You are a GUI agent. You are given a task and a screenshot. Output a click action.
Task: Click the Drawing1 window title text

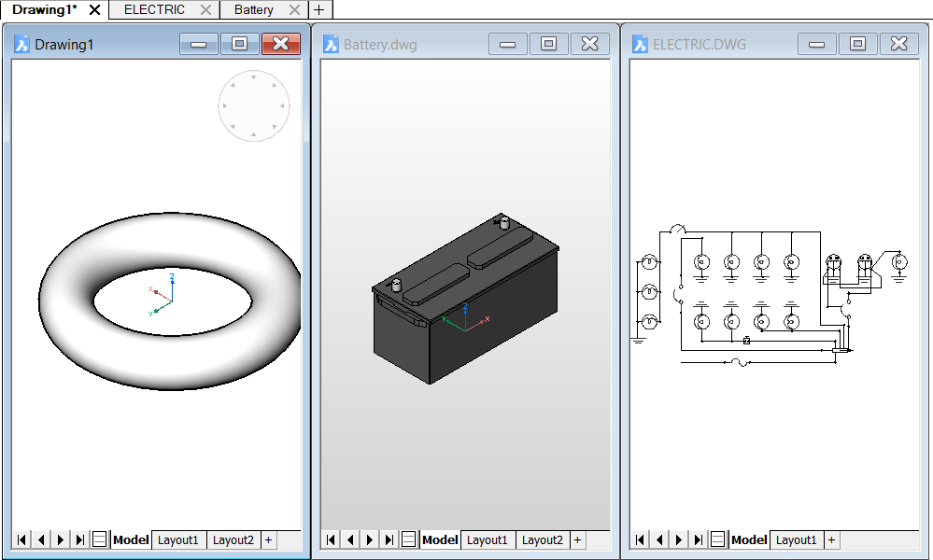coord(64,45)
